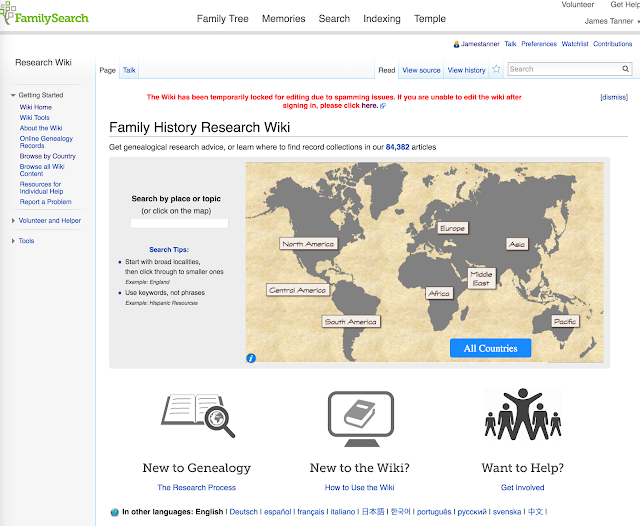Click the Jamestanner user avatar icon
The height and width of the screenshot is (526, 640).
(x=456, y=44)
